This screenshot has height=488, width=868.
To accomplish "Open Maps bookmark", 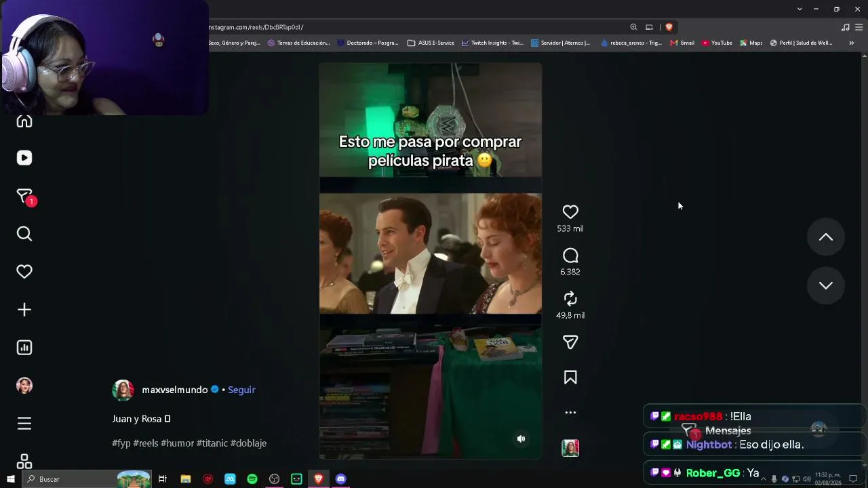I will pos(751,43).
